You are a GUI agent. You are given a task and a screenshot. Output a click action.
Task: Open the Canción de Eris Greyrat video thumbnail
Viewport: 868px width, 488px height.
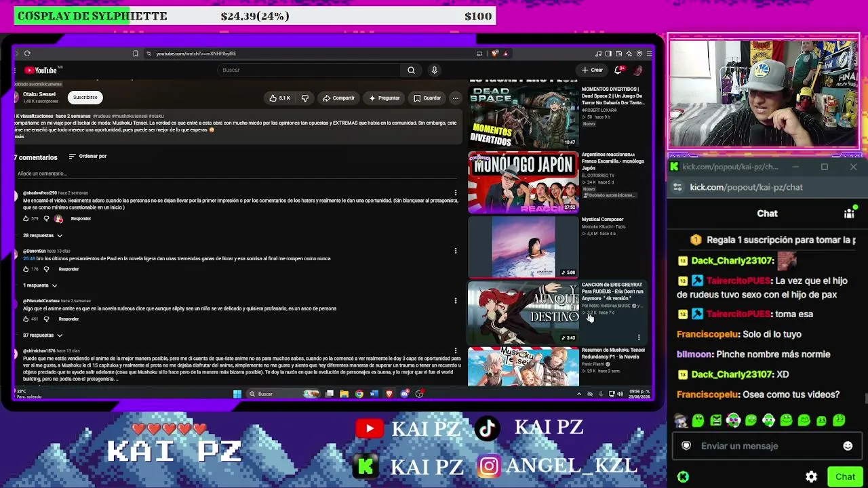(x=523, y=312)
